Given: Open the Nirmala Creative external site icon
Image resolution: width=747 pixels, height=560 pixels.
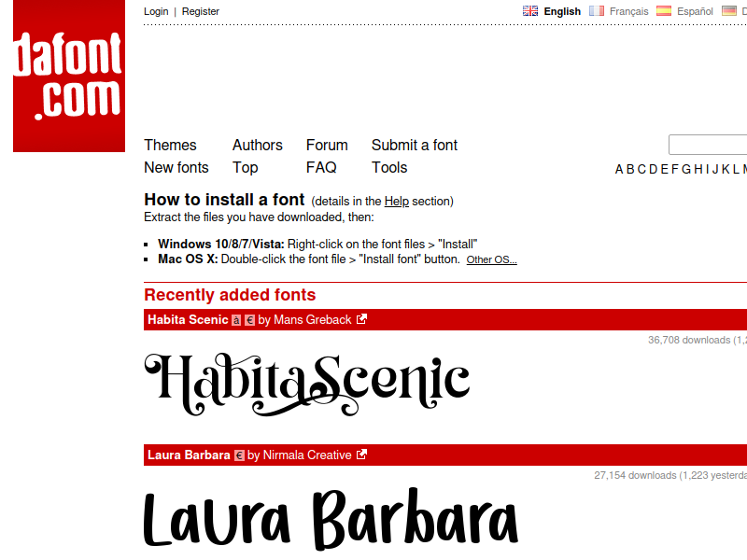Looking at the screenshot, I should click(361, 455).
